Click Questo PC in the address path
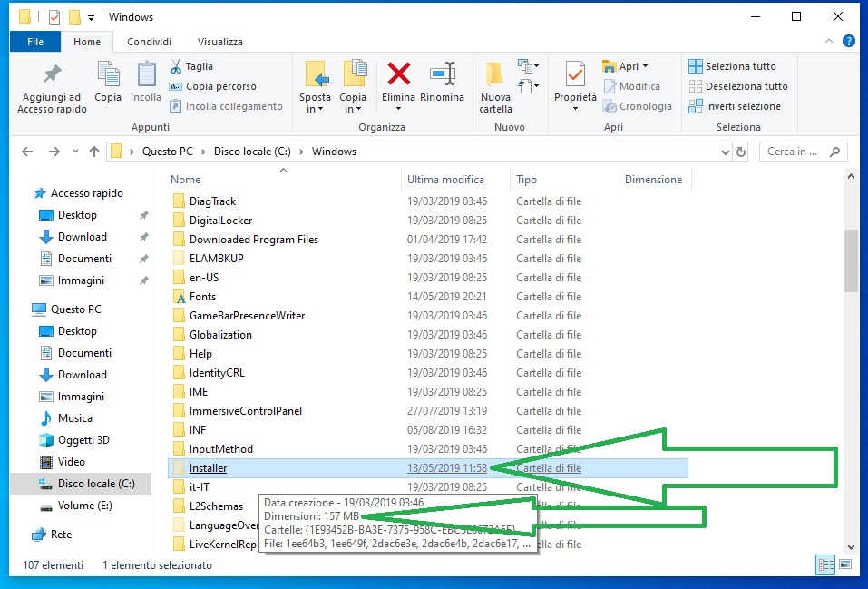 coord(167,152)
